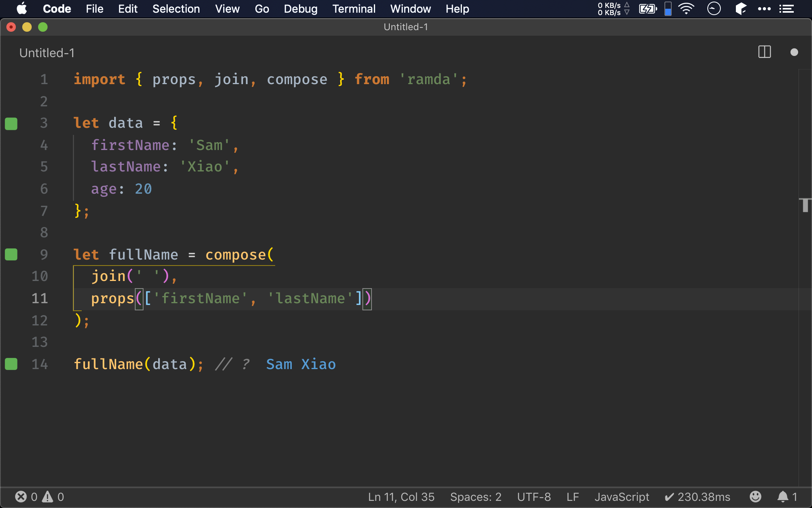The height and width of the screenshot is (508, 812).
Task: Click the word join on line 10
Action: pyautogui.click(x=108, y=276)
